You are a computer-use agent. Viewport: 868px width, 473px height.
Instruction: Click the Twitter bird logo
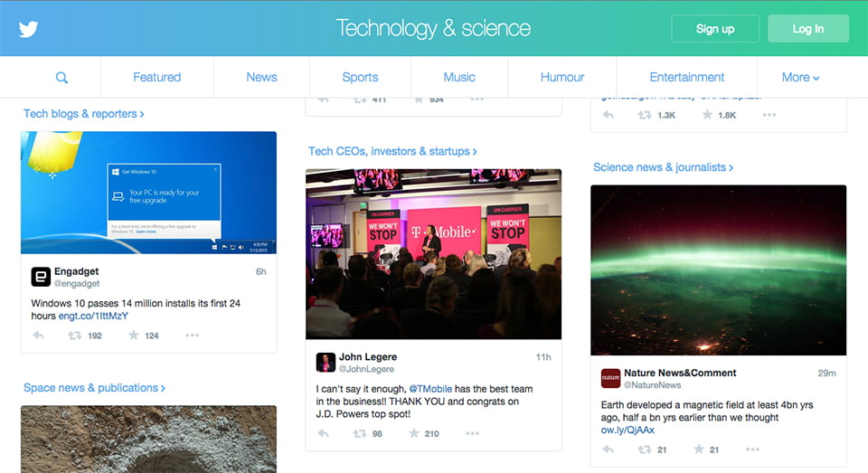28,29
